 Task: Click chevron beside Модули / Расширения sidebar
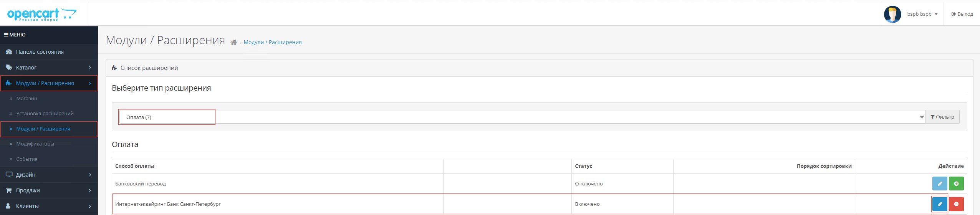(90, 83)
